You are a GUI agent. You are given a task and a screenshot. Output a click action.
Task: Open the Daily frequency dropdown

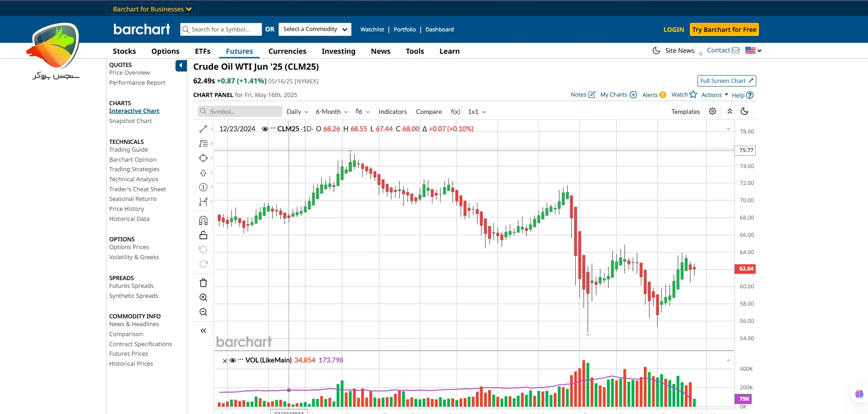(x=297, y=112)
